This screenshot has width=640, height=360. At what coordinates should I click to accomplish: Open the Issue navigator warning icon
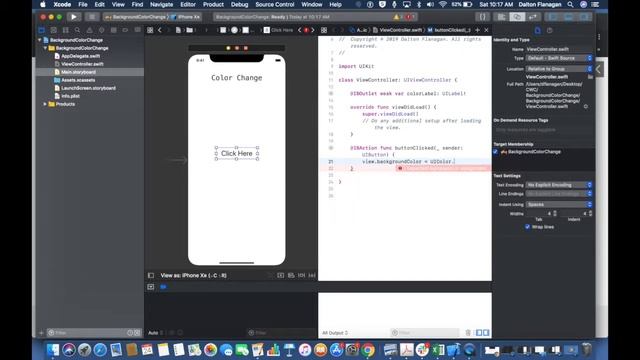[x=89, y=30]
